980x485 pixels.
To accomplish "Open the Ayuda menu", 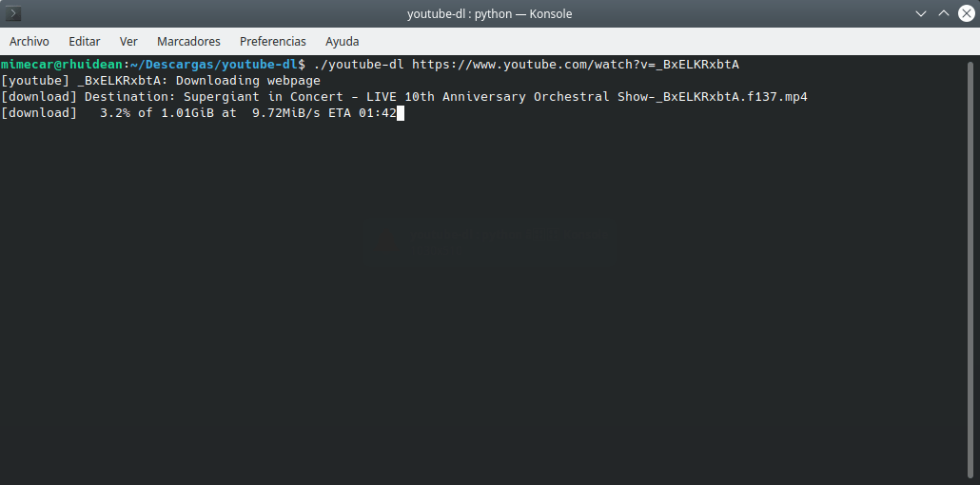I will tap(343, 41).
